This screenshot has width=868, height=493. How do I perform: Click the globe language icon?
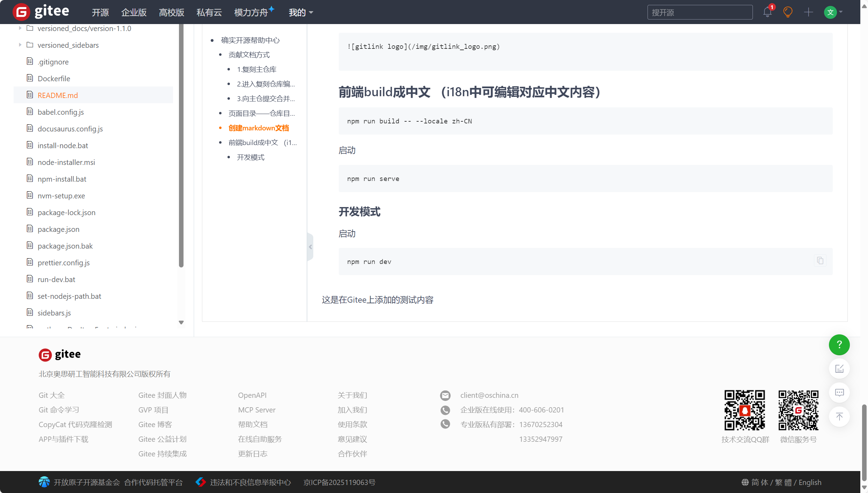coord(745,482)
